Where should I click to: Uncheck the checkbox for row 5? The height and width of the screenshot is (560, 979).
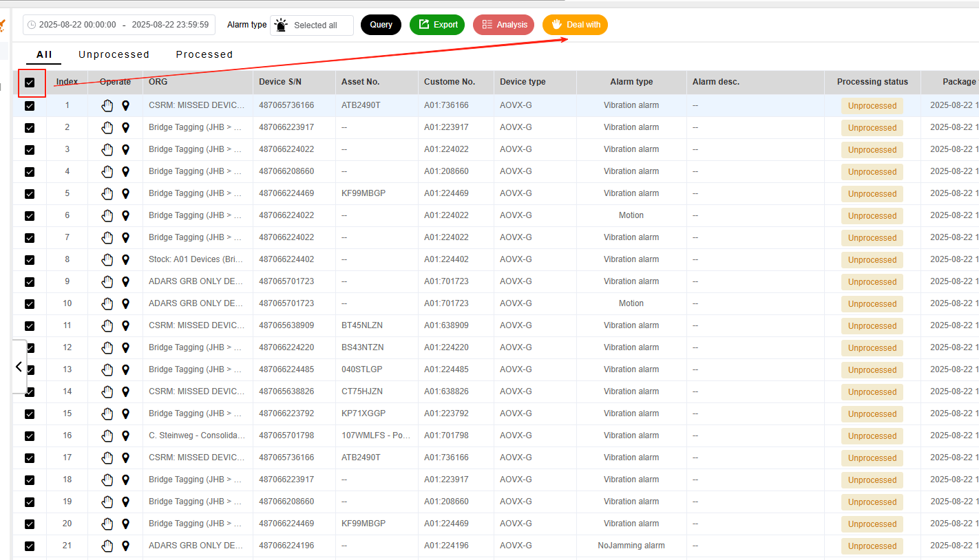(30, 194)
